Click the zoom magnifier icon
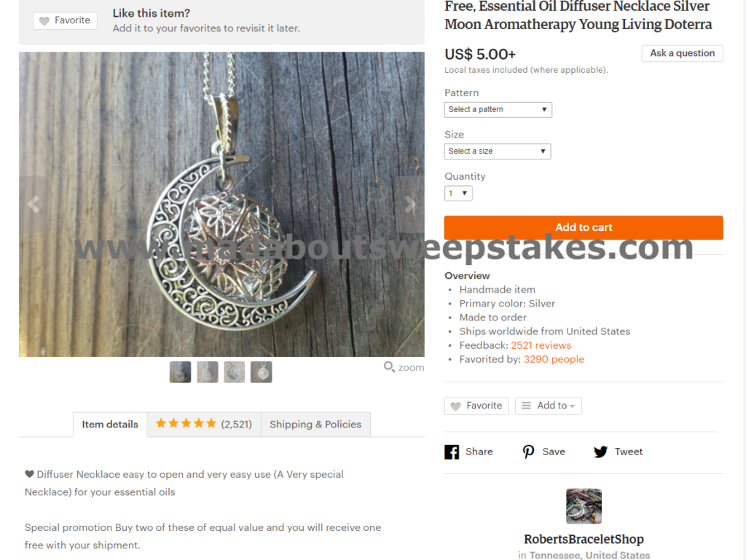Image resolution: width=746 pixels, height=560 pixels. (389, 367)
